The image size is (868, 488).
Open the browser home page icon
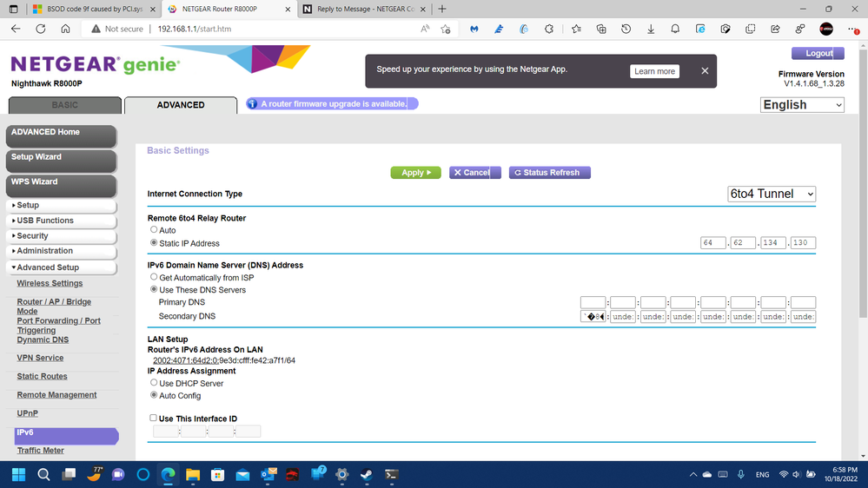(65, 29)
